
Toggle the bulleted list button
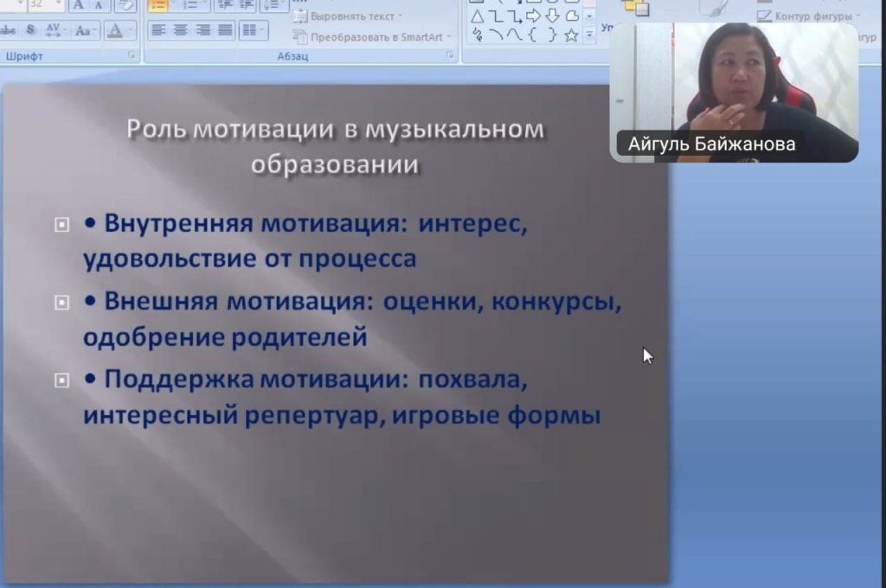coord(157,5)
